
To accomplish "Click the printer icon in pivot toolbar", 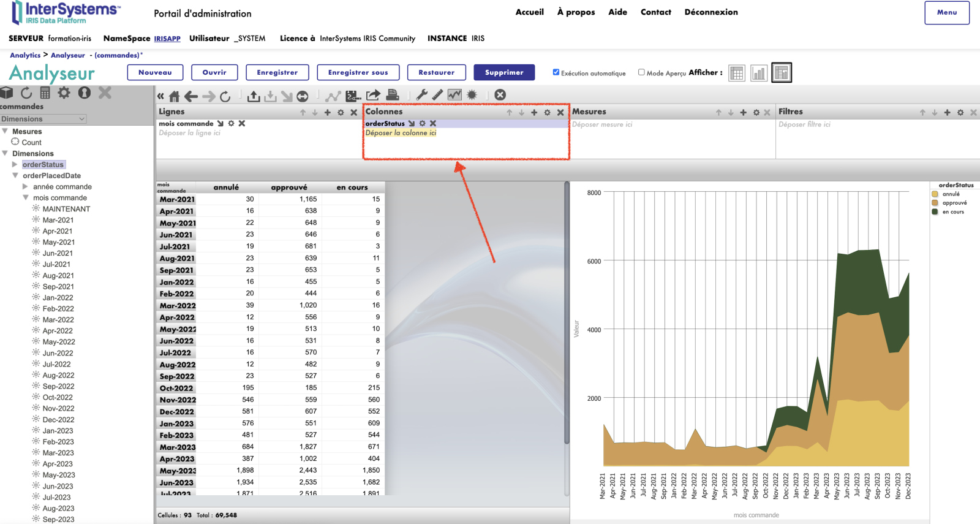I will coord(393,95).
